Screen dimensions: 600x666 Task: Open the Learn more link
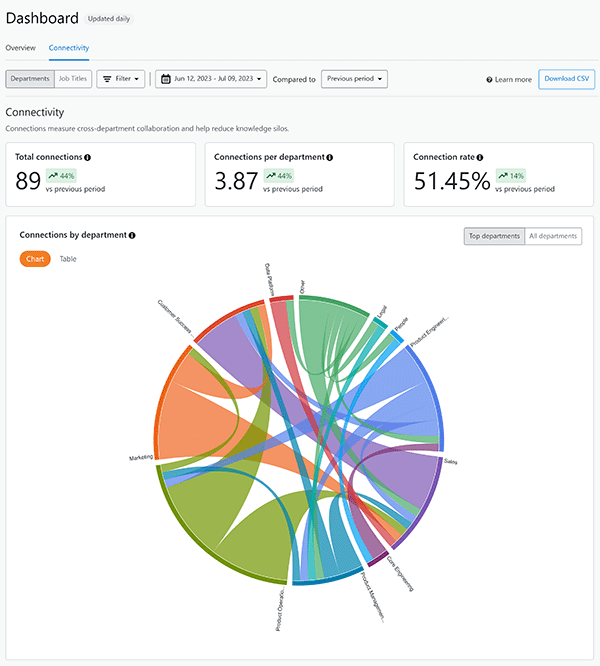point(514,80)
